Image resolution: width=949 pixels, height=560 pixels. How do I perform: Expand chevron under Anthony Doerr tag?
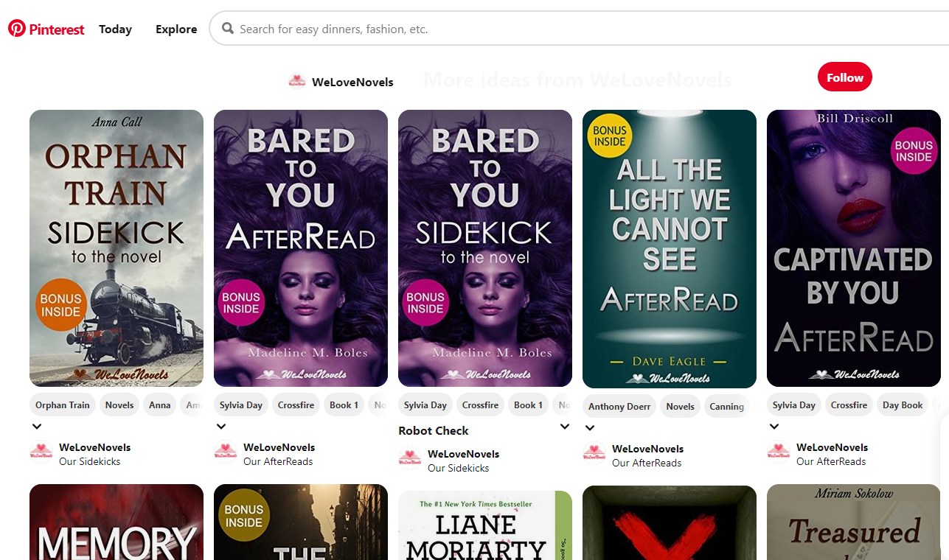(x=589, y=427)
